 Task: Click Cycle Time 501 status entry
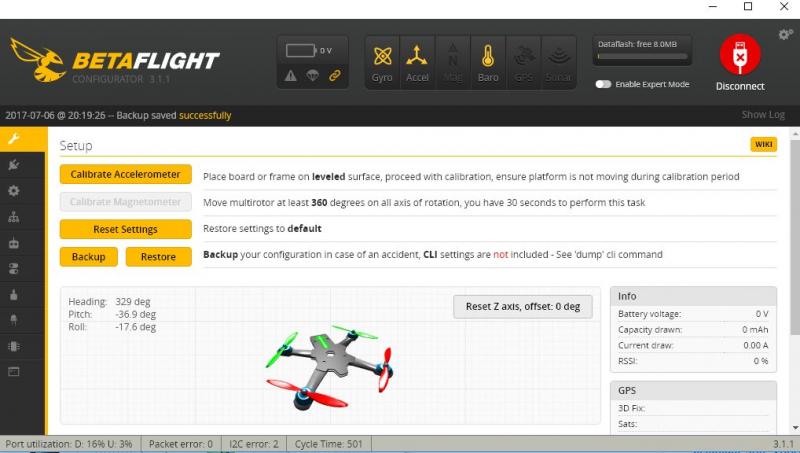(328, 444)
